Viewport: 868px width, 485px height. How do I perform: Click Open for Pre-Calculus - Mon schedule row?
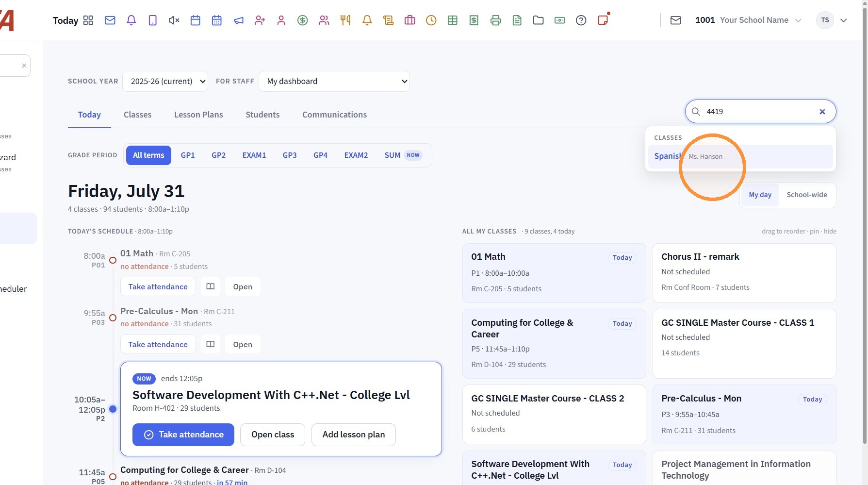coord(243,344)
